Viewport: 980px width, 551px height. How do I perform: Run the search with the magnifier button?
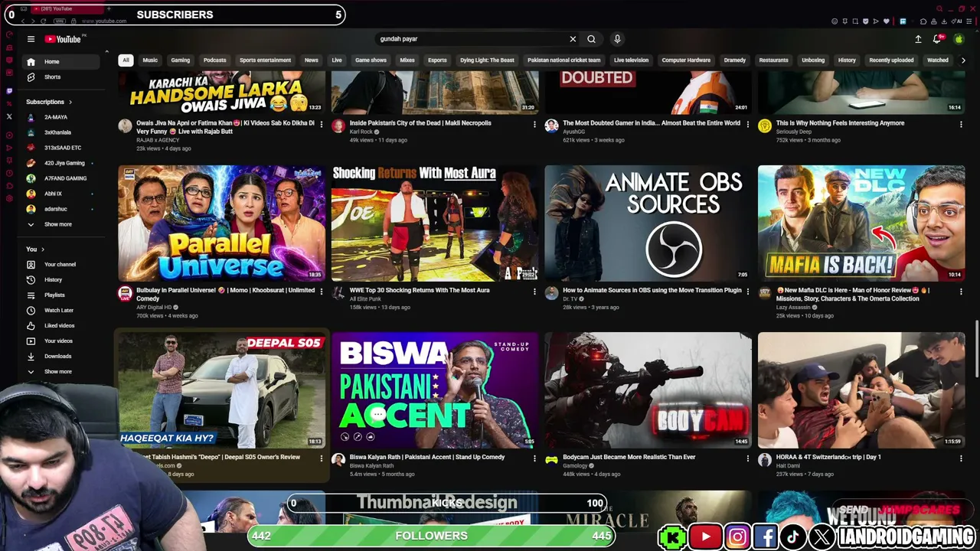(591, 39)
